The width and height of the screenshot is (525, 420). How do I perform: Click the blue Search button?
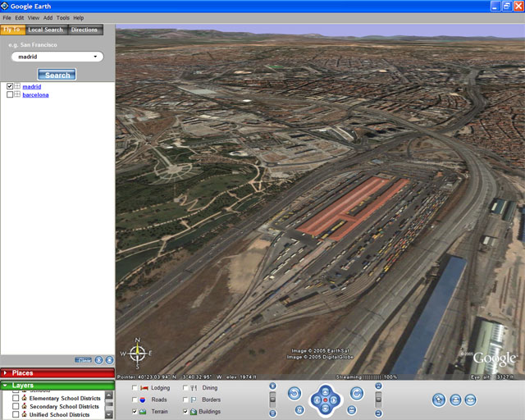coord(57,75)
